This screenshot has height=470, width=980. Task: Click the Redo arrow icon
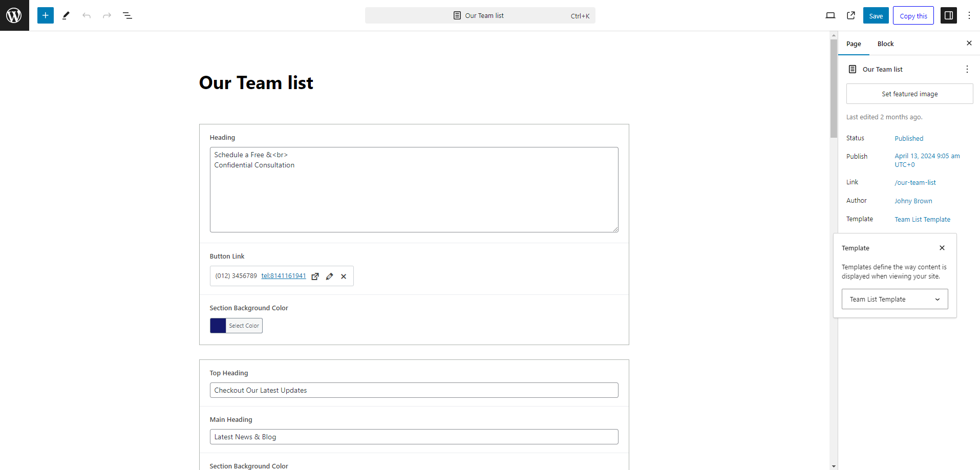pyautogui.click(x=106, y=15)
